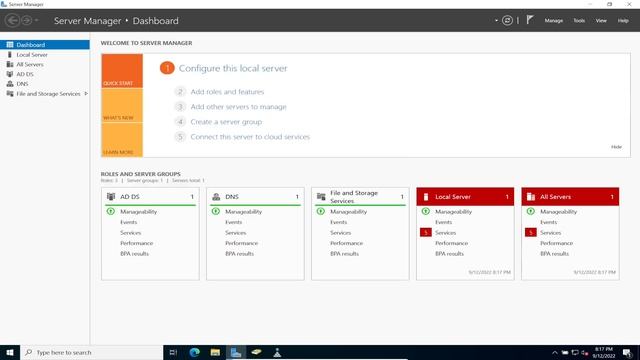Click All Servers tile icon

click(531, 197)
